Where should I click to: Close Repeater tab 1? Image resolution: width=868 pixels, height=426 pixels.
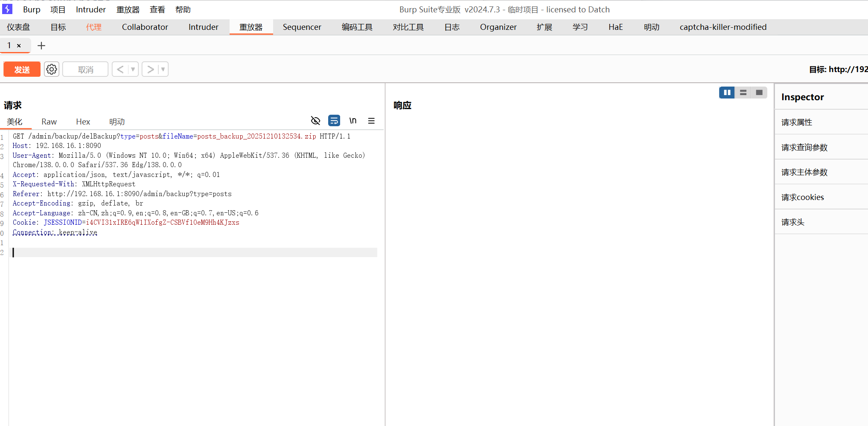point(19,46)
